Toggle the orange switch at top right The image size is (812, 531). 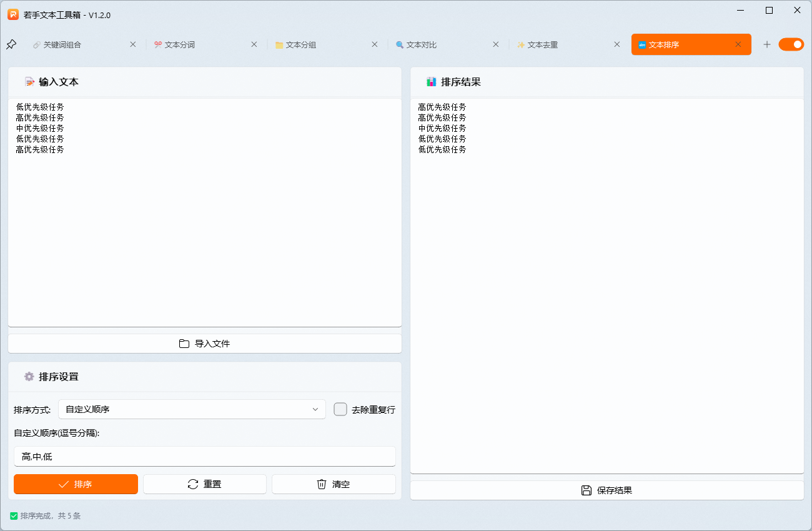click(x=791, y=44)
